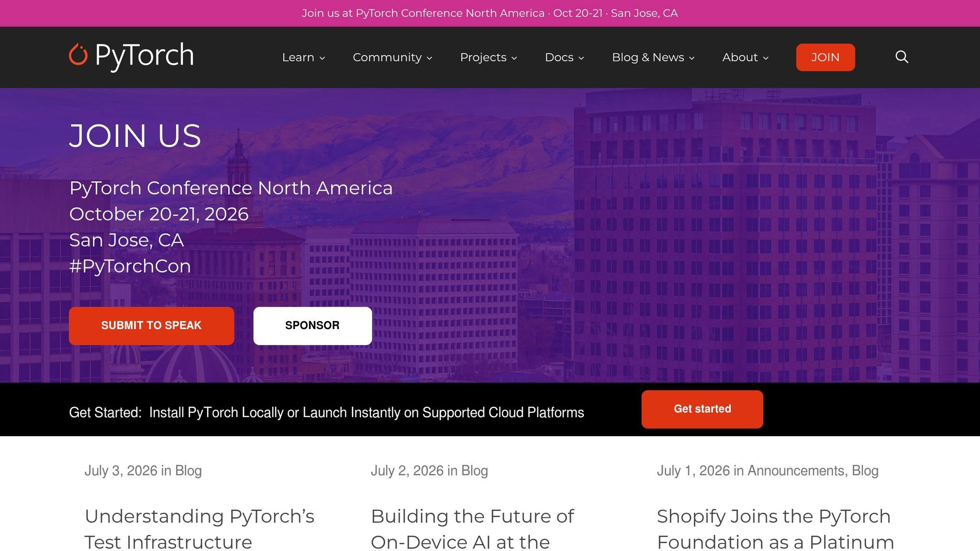The image size is (980, 551).
Task: Click the JOIN US hero heading
Action: 135,136
